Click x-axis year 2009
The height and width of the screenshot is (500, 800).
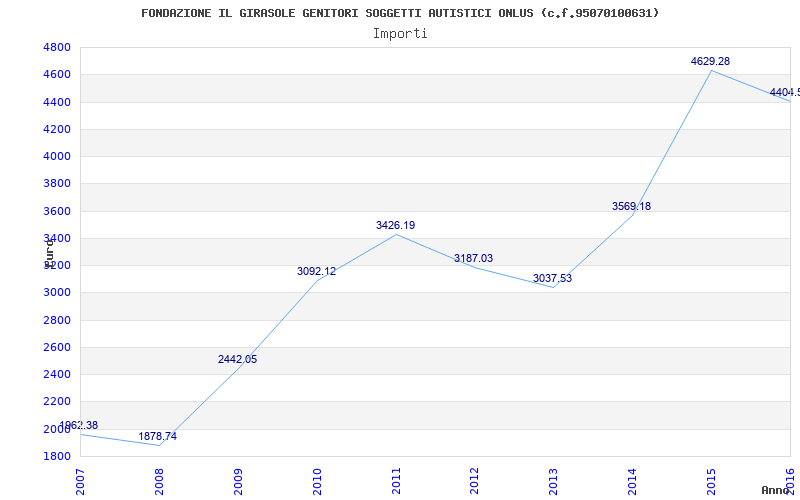coord(238,482)
